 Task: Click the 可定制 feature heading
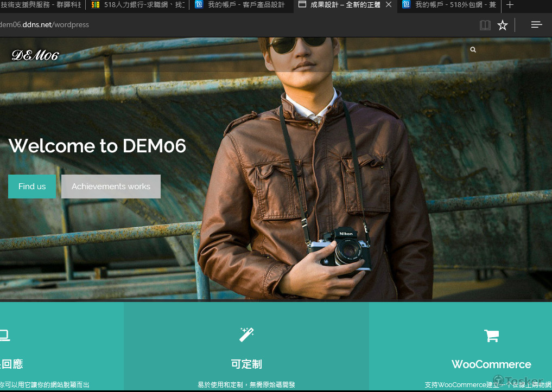246,364
